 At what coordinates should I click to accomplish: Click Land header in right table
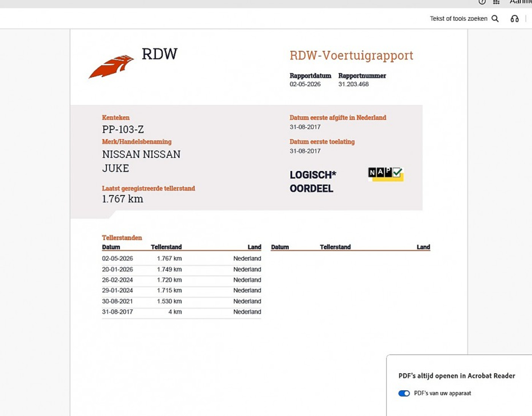click(x=423, y=247)
